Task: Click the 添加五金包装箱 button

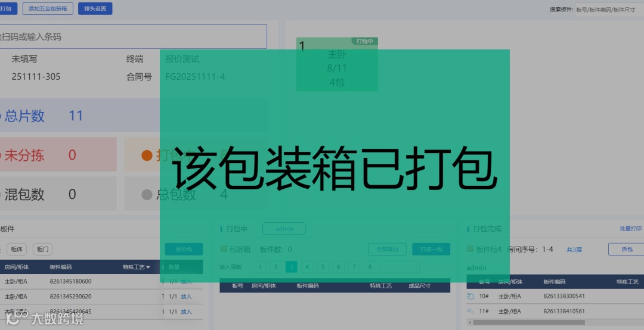Action: (48, 8)
